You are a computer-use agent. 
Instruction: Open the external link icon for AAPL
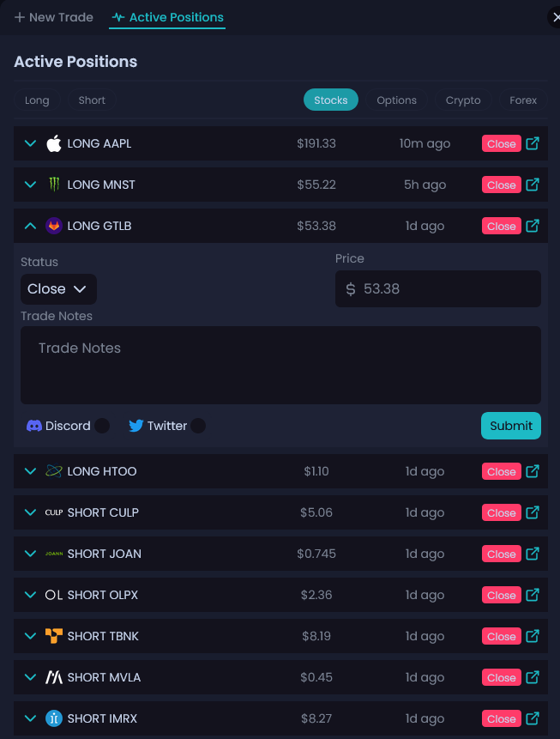(533, 143)
